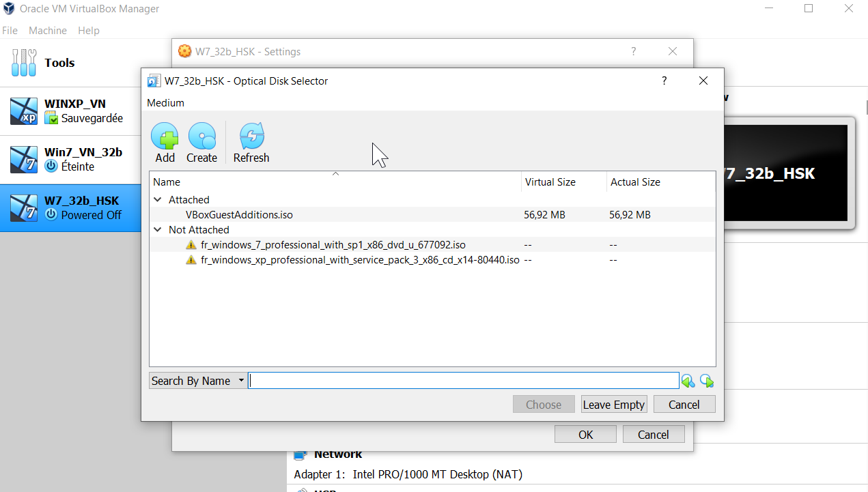This screenshot has width=868, height=492.
Task: Click the Powered Off icon under W7_32b_HSK
Action: coord(51,214)
